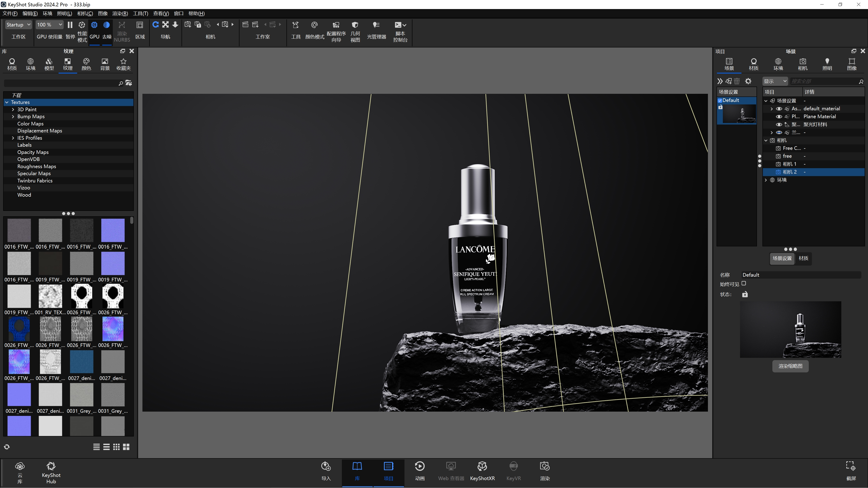The width and height of the screenshot is (868, 488).
Task: Open the 照明 (Lighting) menu
Action: point(64,14)
